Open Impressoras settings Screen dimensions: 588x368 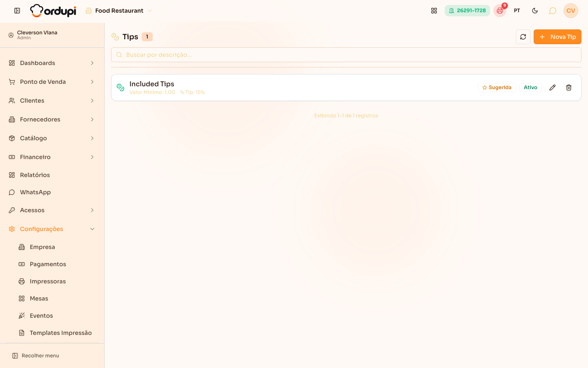tap(57, 281)
